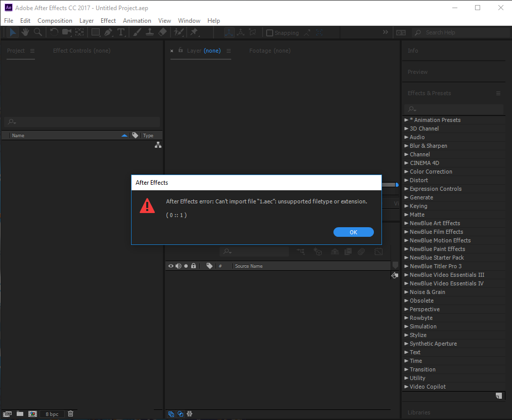This screenshot has width=512, height=420.
Task: Select the Pen tool
Action: click(108, 32)
